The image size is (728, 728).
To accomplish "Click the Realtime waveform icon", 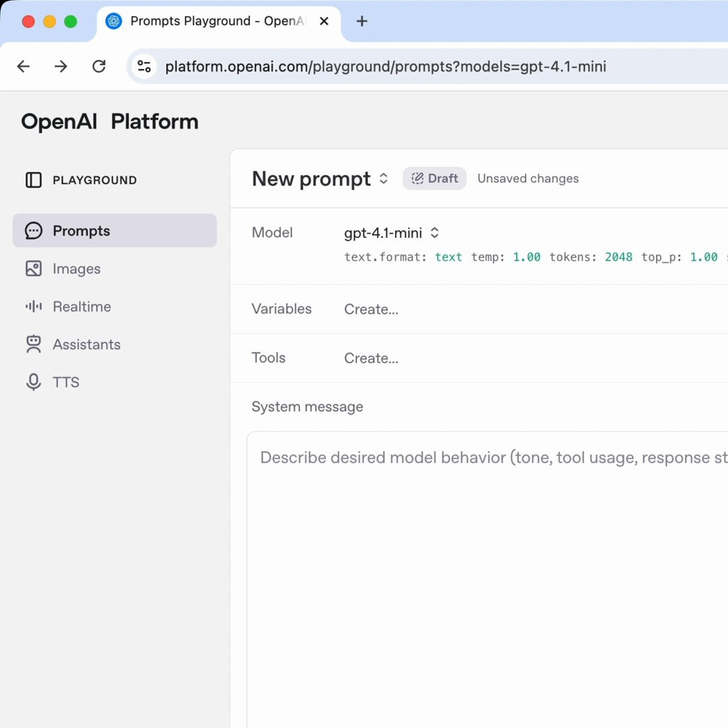I will pos(33,307).
